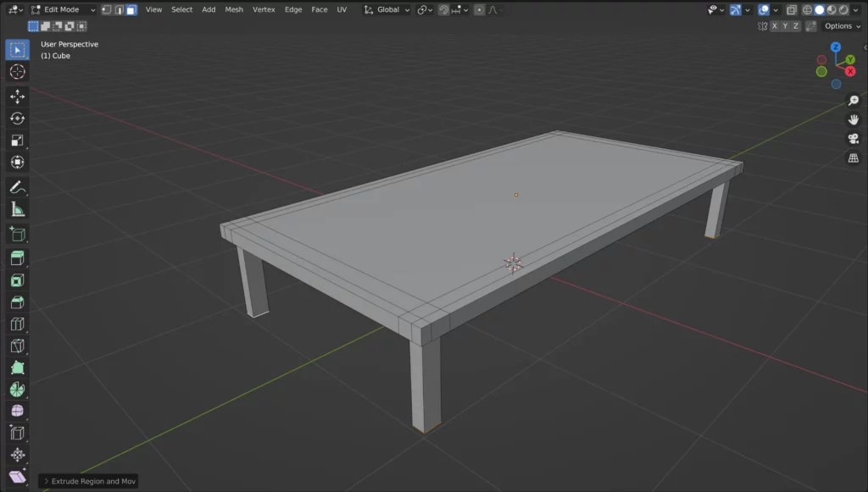Click the zoom magnifier icon in viewport
Screen dimensions: 868x492
(854, 99)
